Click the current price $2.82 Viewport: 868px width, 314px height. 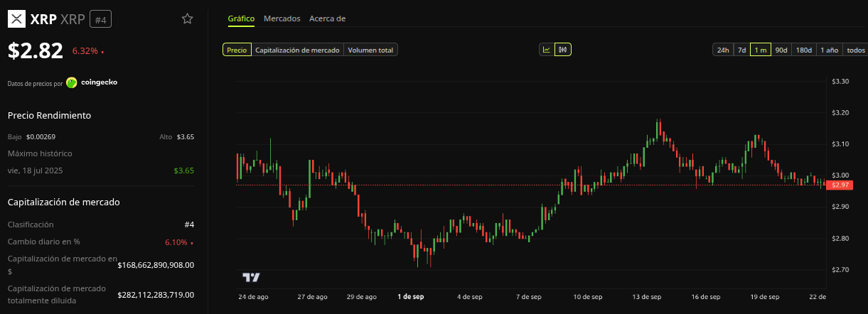(36, 50)
